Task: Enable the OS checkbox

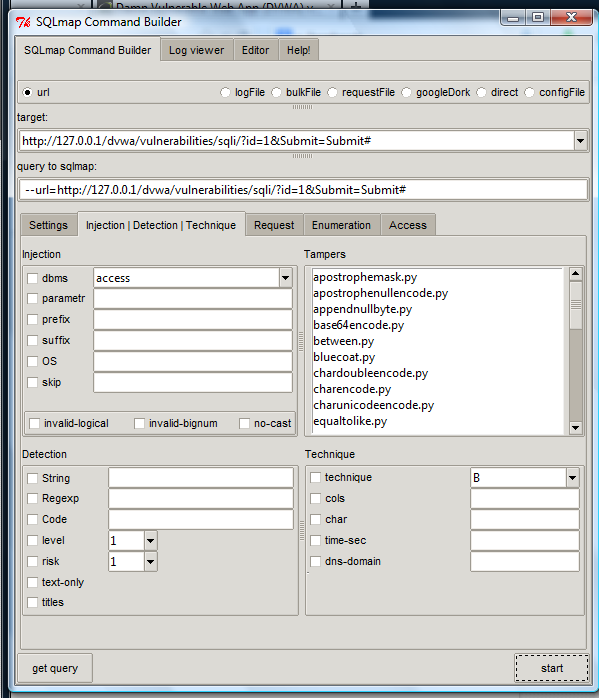Action: (32, 361)
